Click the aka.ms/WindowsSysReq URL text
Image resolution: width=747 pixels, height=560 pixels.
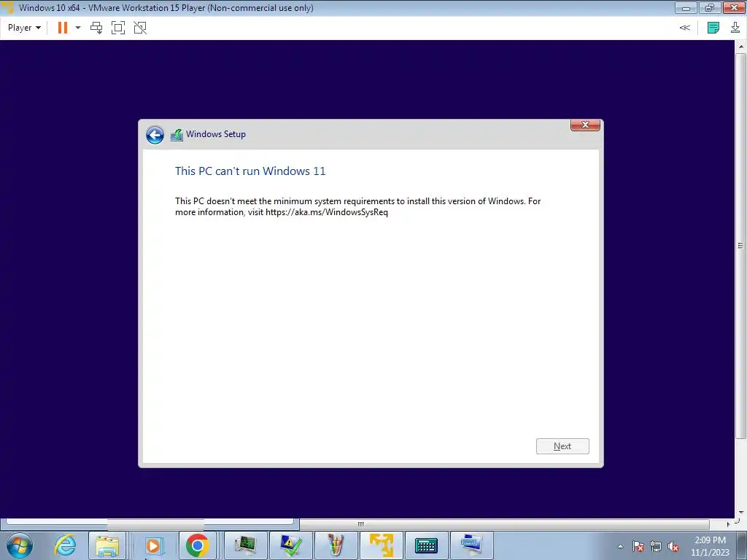click(x=327, y=212)
